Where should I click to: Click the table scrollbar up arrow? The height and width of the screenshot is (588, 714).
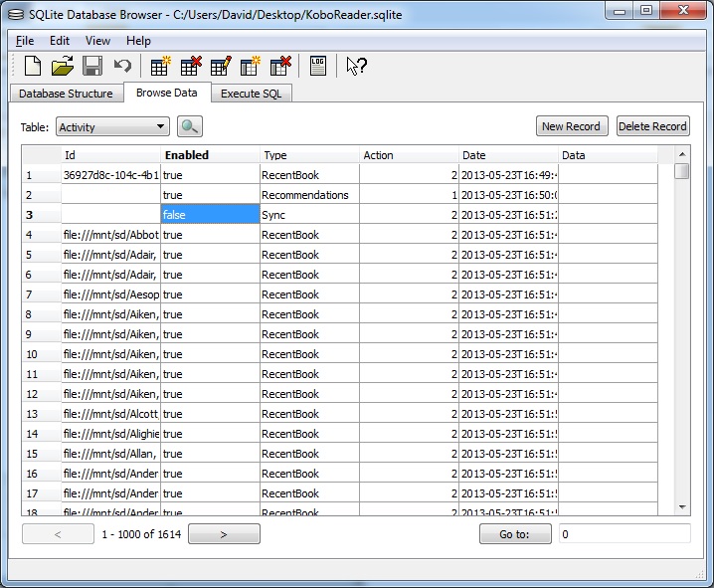point(682,154)
